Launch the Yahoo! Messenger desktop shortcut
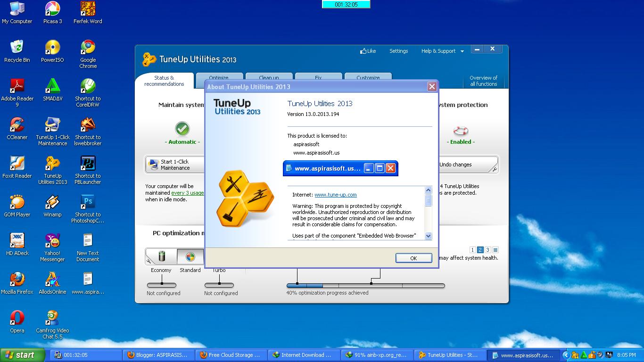The image size is (644, 362). (52, 247)
